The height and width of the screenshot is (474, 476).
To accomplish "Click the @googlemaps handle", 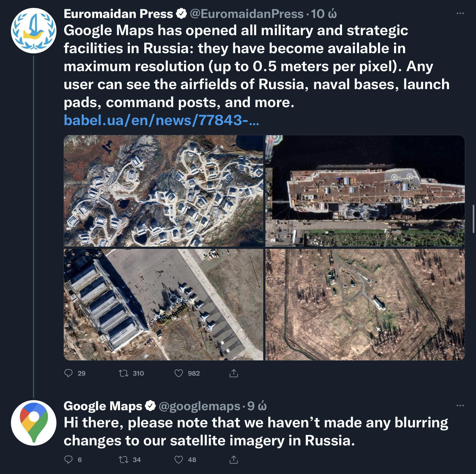I will click(x=199, y=406).
